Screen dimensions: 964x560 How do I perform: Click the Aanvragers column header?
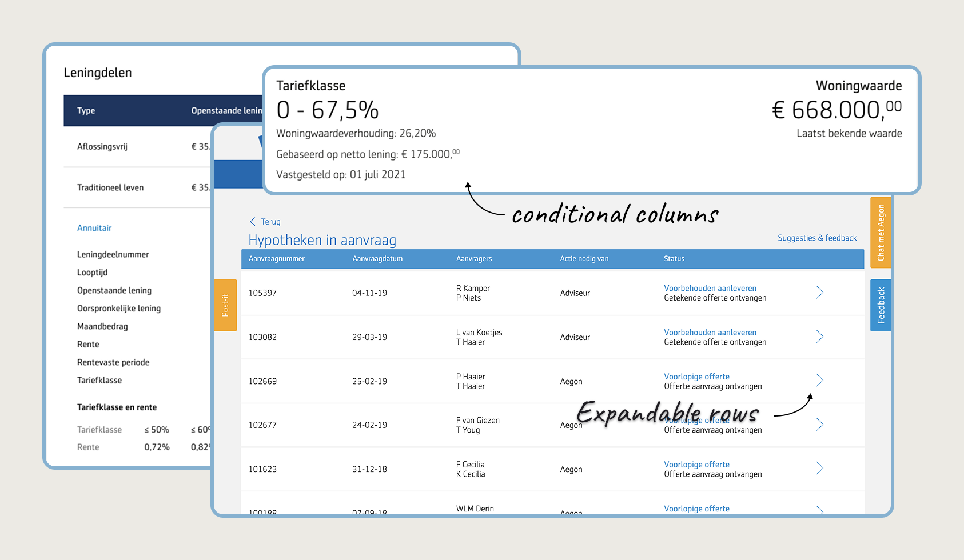tap(474, 259)
